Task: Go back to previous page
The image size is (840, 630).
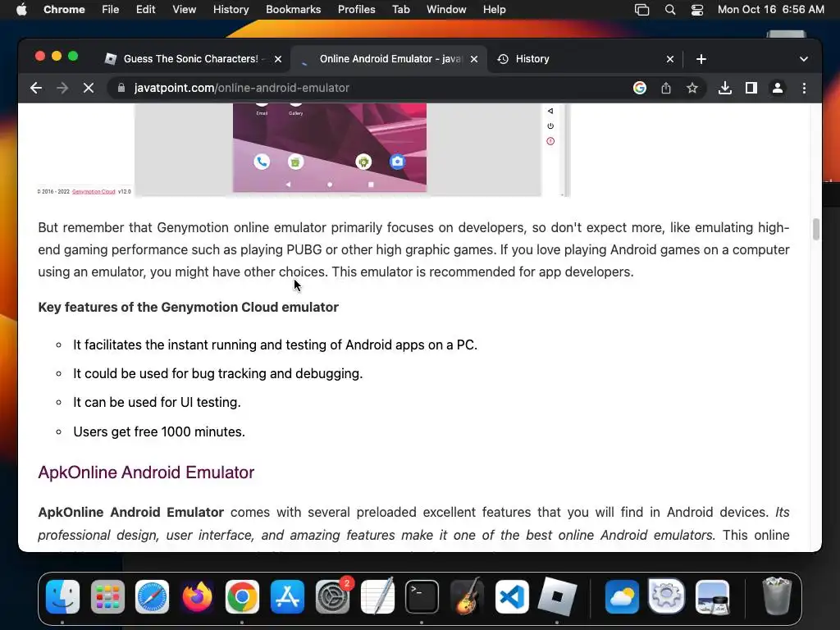Action: [36, 88]
